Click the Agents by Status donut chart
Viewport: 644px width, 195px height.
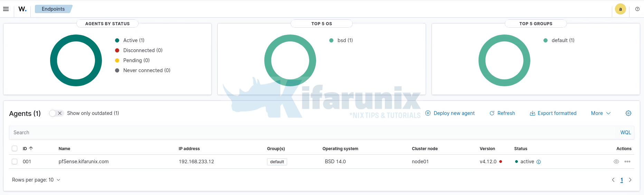(x=76, y=60)
